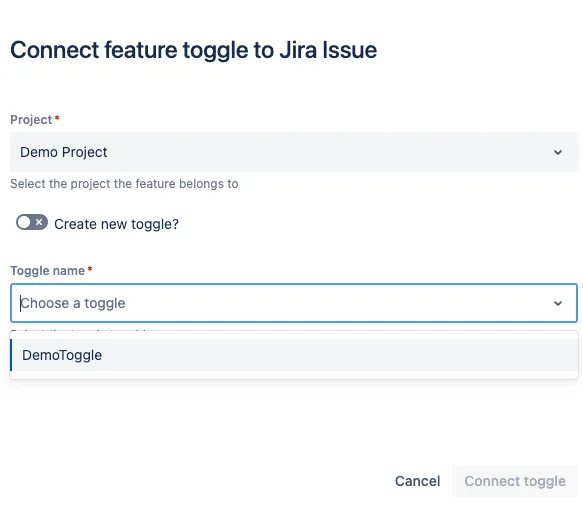Click the Create new toggle? label
Viewport: 583px width, 508px height.
[x=116, y=224]
